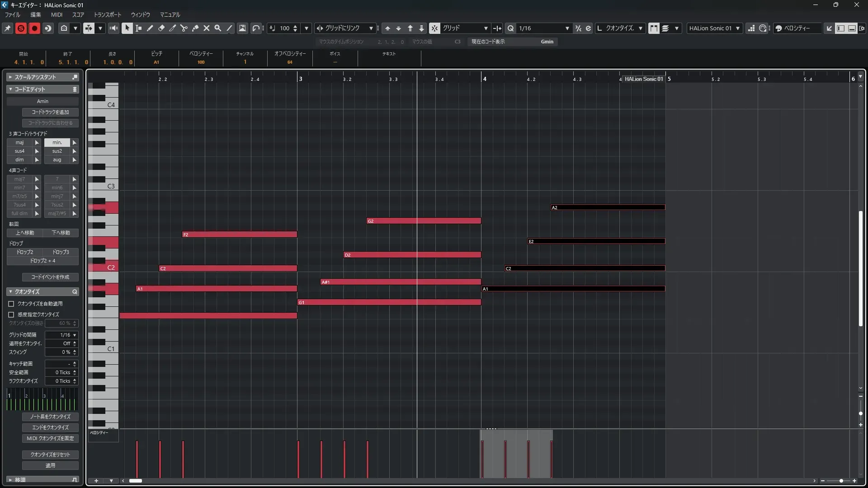This screenshot has width=868, height=488.
Task: Select the Zoom magnifier tool
Action: (218, 28)
